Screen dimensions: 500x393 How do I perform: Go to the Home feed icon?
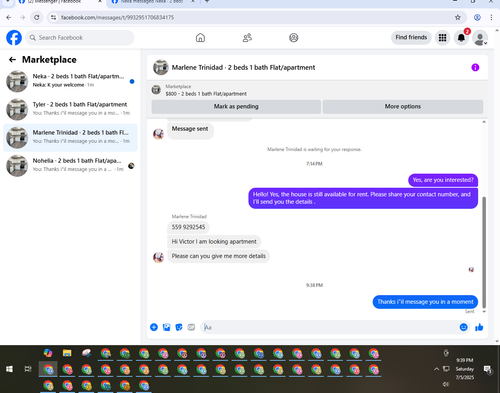point(200,38)
